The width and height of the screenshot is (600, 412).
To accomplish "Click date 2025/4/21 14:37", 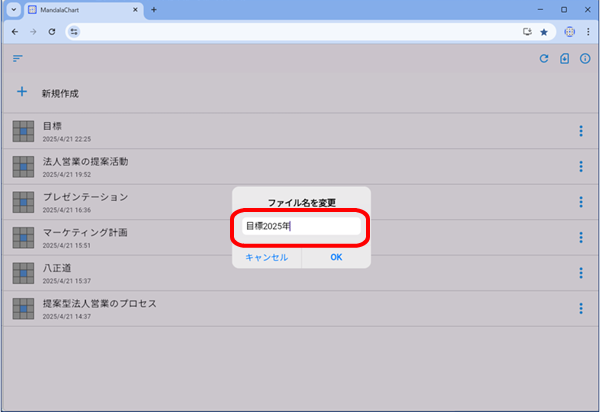I will coord(67,317).
